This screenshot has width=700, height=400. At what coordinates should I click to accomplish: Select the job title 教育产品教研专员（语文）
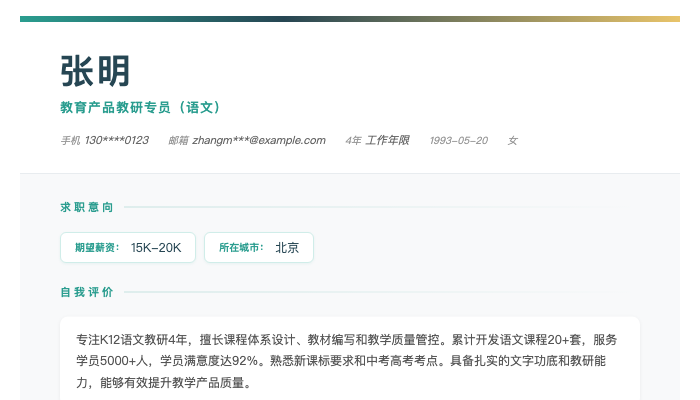pos(141,108)
